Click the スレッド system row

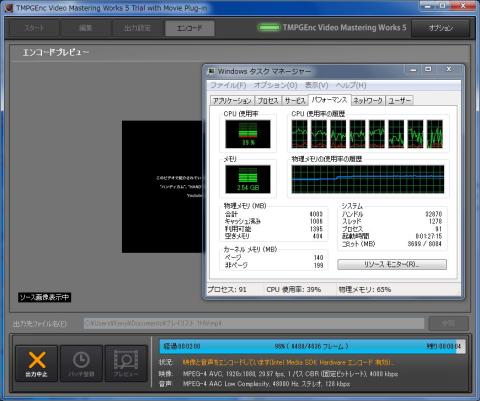pyautogui.click(x=392, y=221)
